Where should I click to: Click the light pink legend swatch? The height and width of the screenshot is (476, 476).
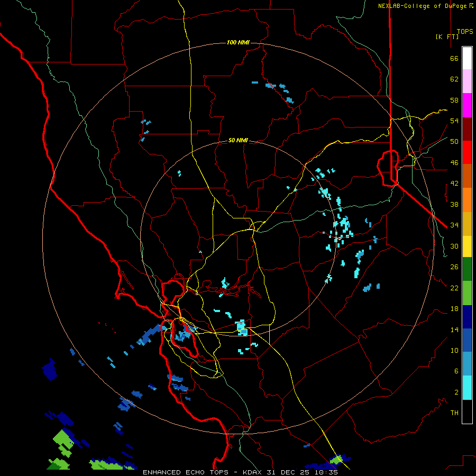coord(467,81)
